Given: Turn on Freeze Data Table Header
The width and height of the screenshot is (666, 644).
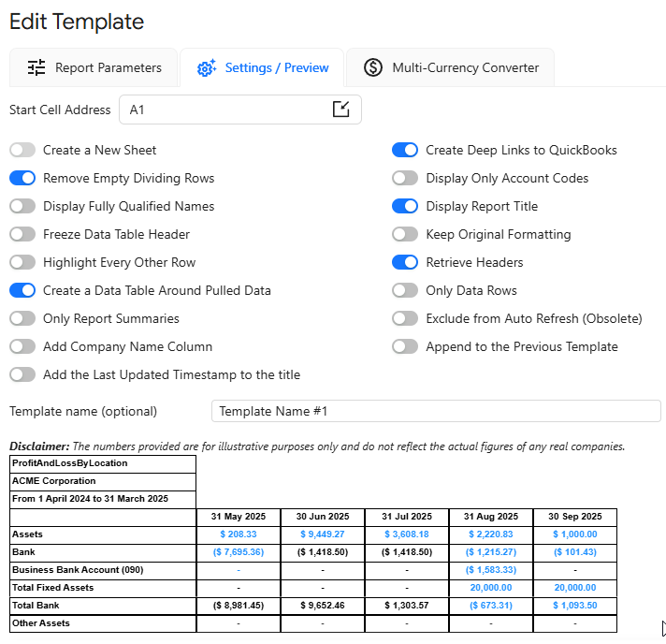Looking at the screenshot, I should click(x=22, y=234).
